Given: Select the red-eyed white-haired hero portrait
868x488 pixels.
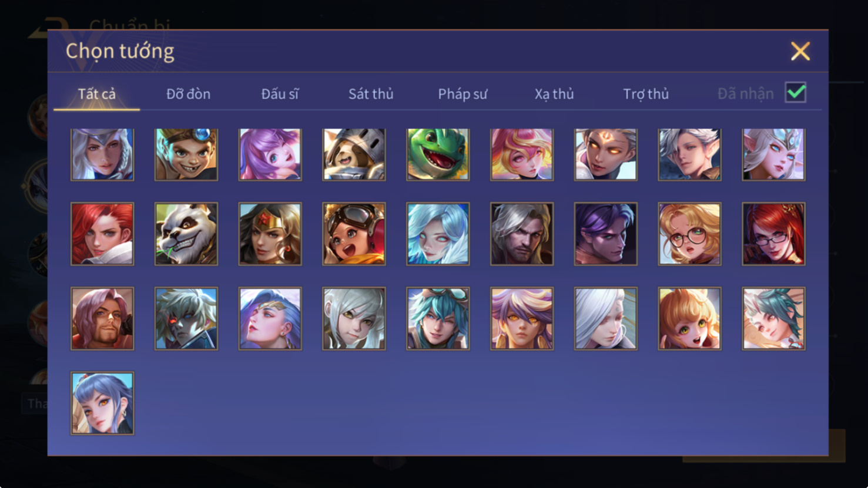Looking at the screenshot, I should point(186,318).
